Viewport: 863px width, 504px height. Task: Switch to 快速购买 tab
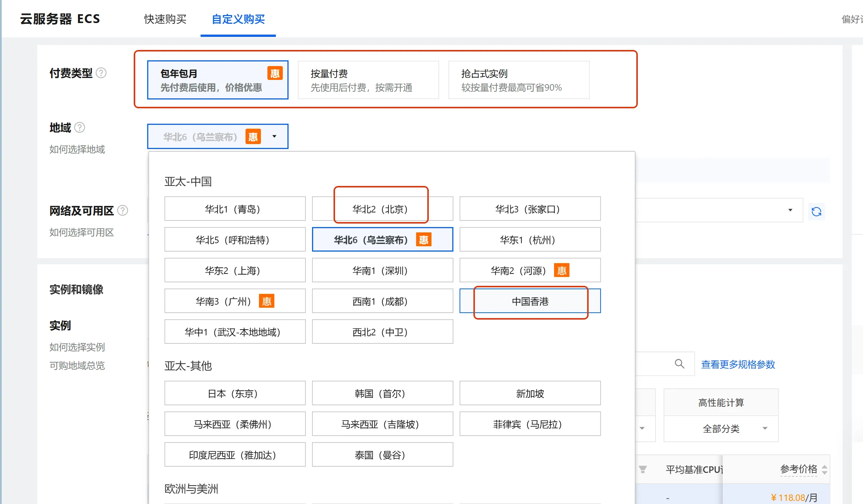coord(165,19)
